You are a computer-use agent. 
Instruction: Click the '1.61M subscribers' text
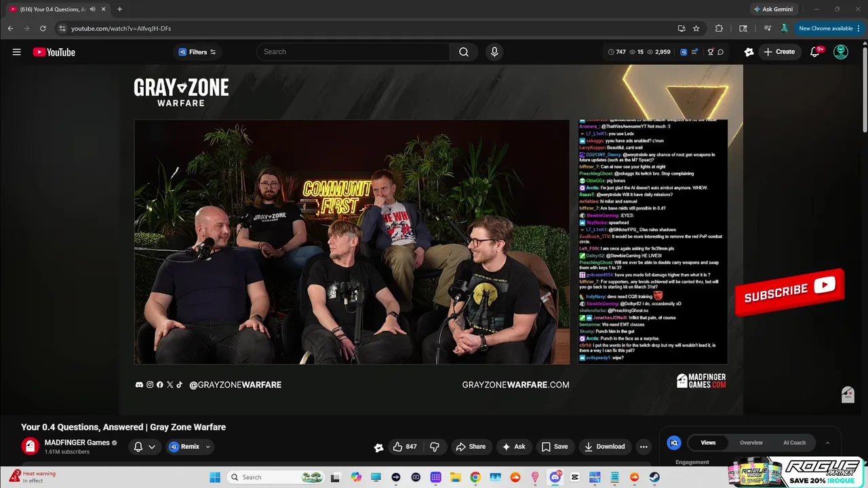67,452
